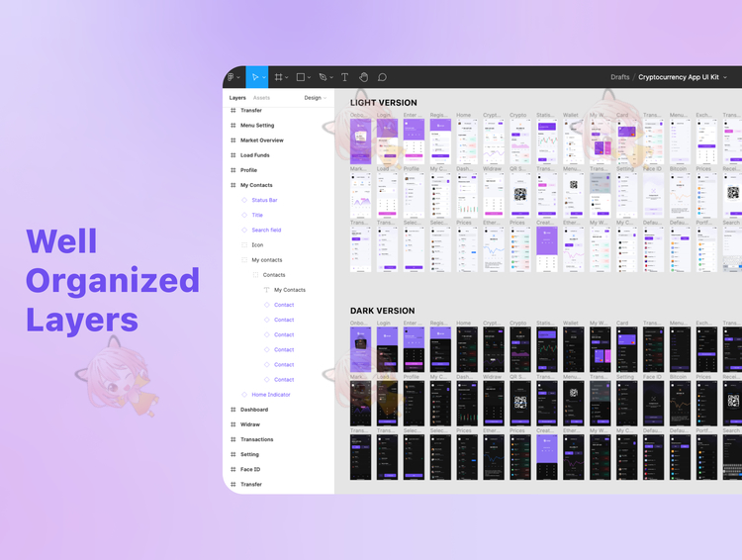This screenshot has width=742, height=560.
Task: Go to Drafts in breadcrumb
Action: (620, 77)
